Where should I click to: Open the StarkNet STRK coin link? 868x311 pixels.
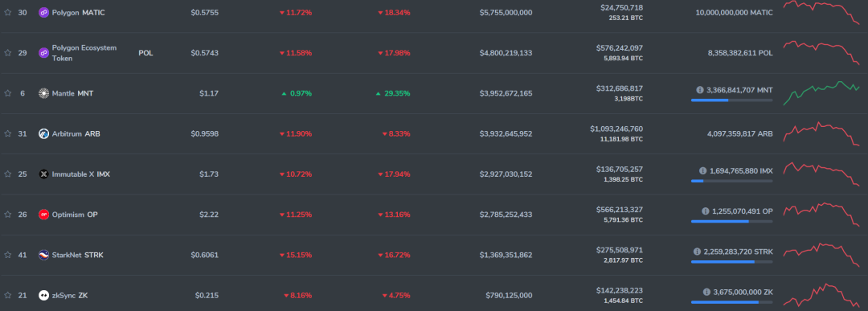pos(77,255)
